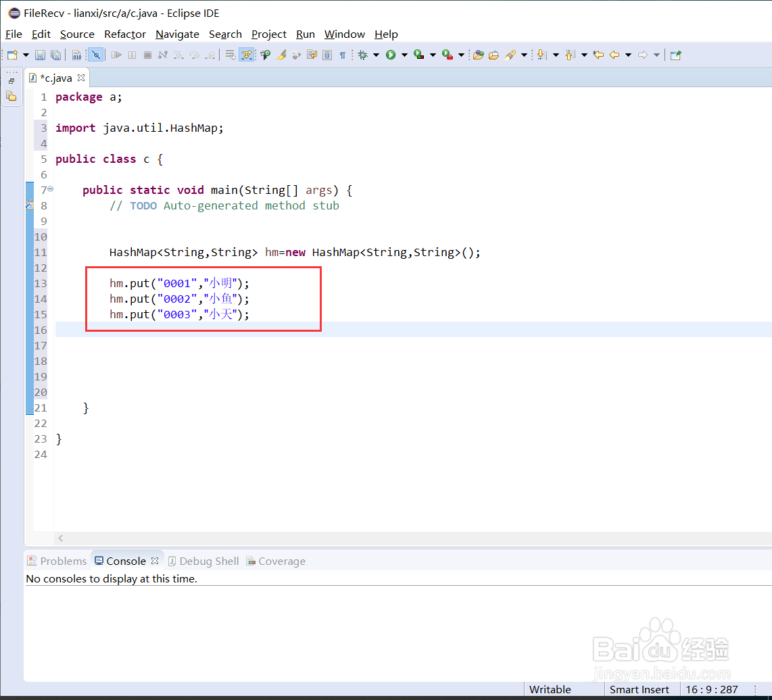Save the file with the Save icon
This screenshot has width=772, height=700.
41,55
